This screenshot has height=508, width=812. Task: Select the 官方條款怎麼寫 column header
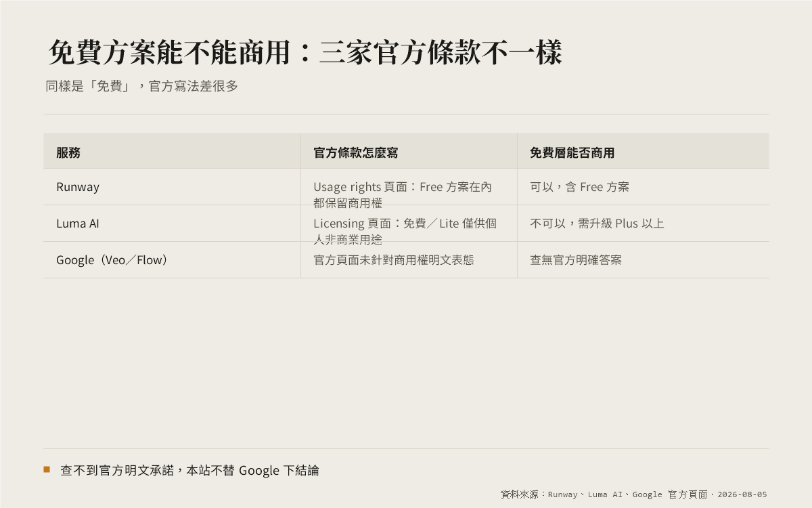tap(409, 151)
